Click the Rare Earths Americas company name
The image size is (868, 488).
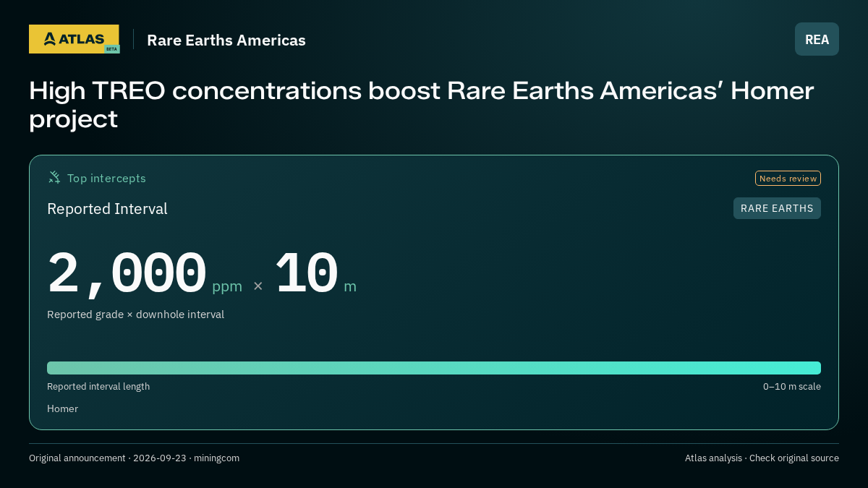click(226, 40)
